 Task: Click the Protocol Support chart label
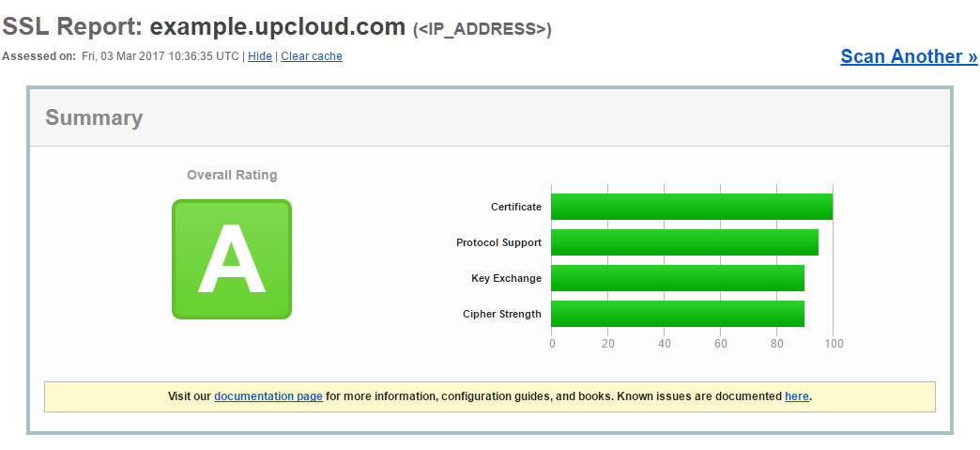point(498,242)
